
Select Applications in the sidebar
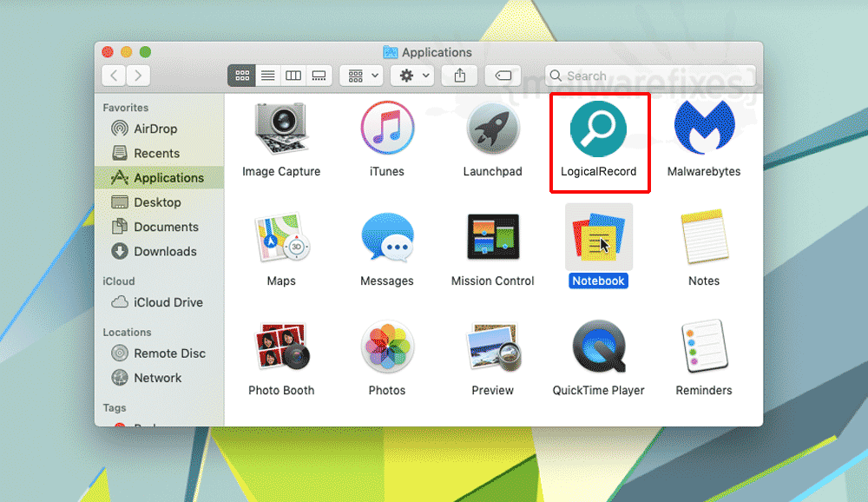[160, 178]
